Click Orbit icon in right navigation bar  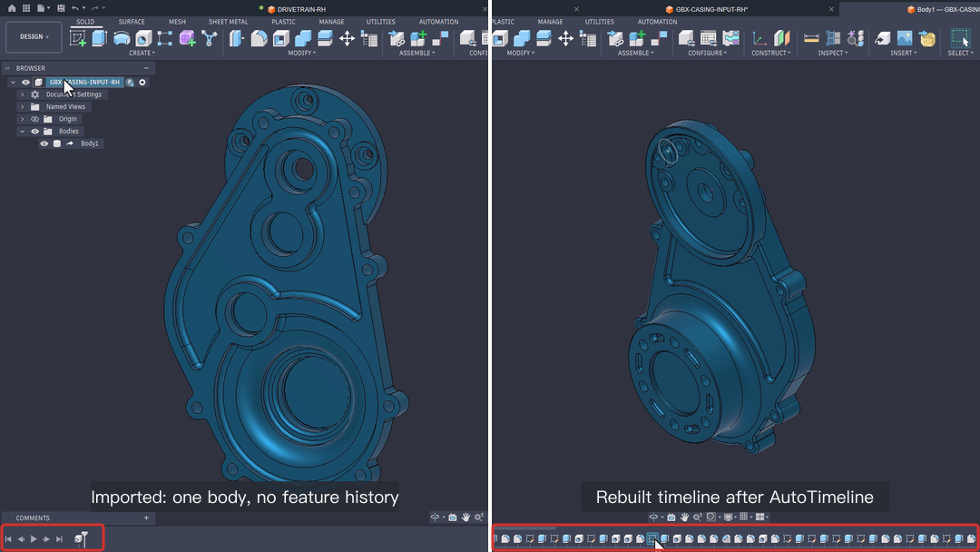click(653, 517)
